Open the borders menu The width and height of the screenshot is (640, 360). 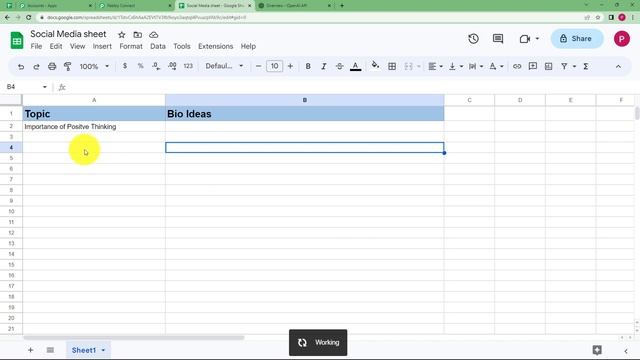point(392,66)
